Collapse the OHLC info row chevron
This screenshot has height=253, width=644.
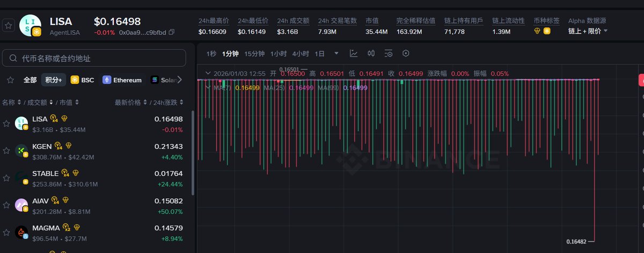tap(208, 73)
